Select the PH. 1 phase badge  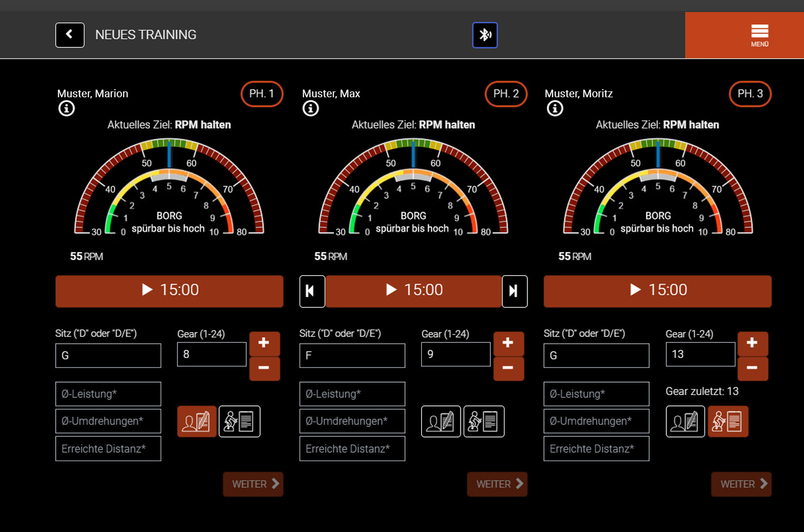(x=261, y=94)
